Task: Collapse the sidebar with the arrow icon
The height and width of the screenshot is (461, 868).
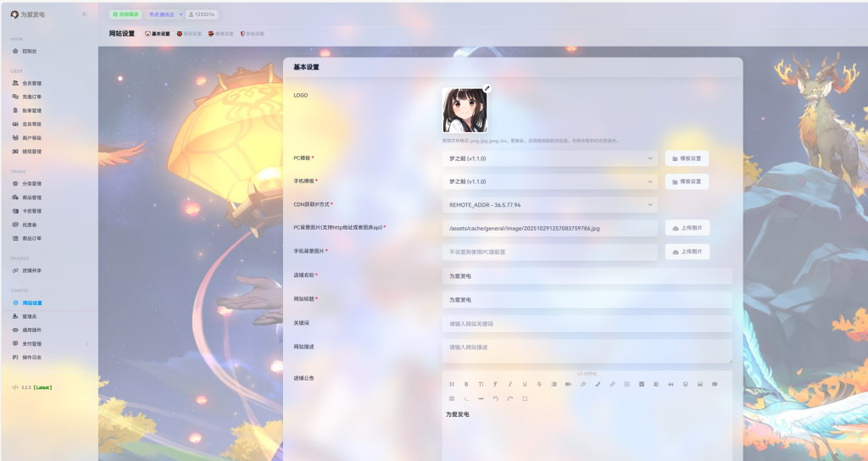Action: (x=84, y=14)
